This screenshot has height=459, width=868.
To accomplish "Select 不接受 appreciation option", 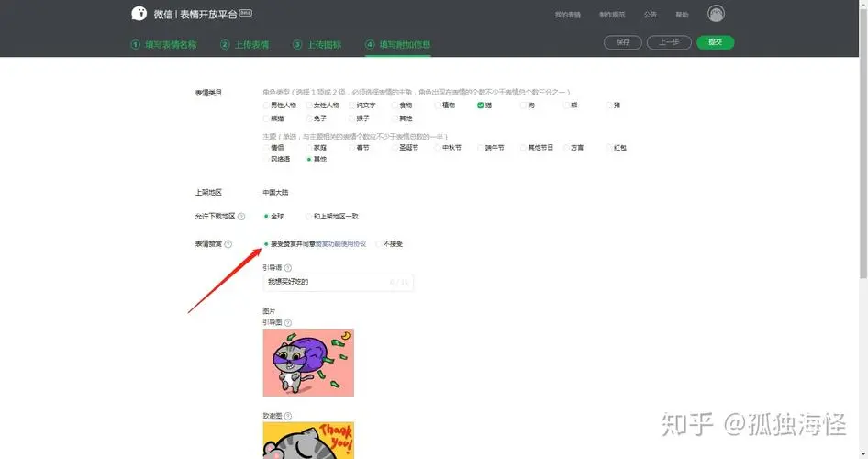I will 379,244.
